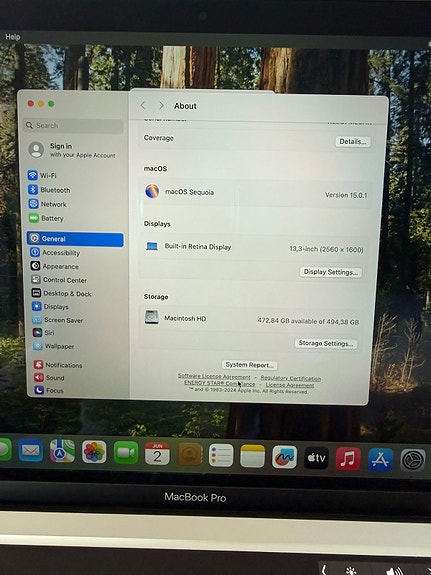Launch Maps from the Dock
The image size is (431, 575).
click(62, 451)
